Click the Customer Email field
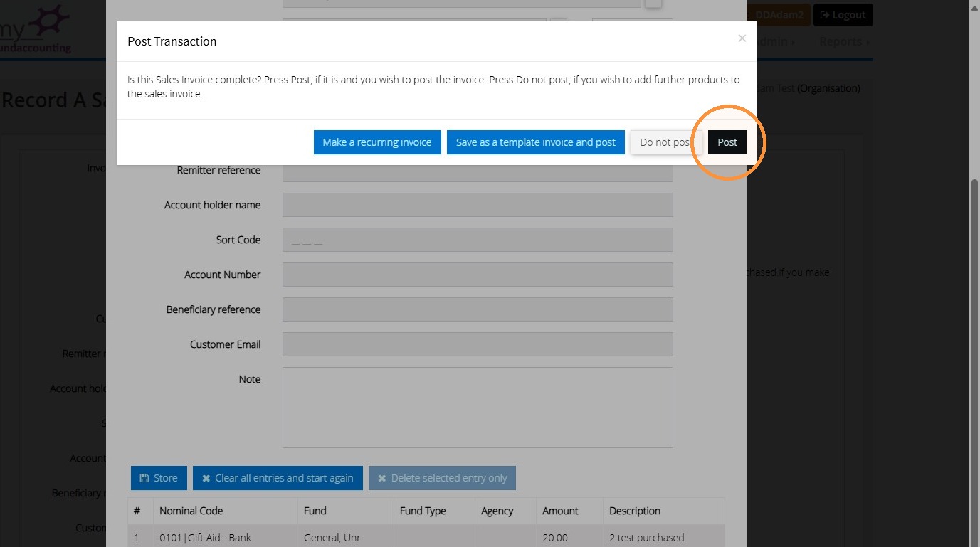The width and height of the screenshot is (980, 547). [x=478, y=344]
